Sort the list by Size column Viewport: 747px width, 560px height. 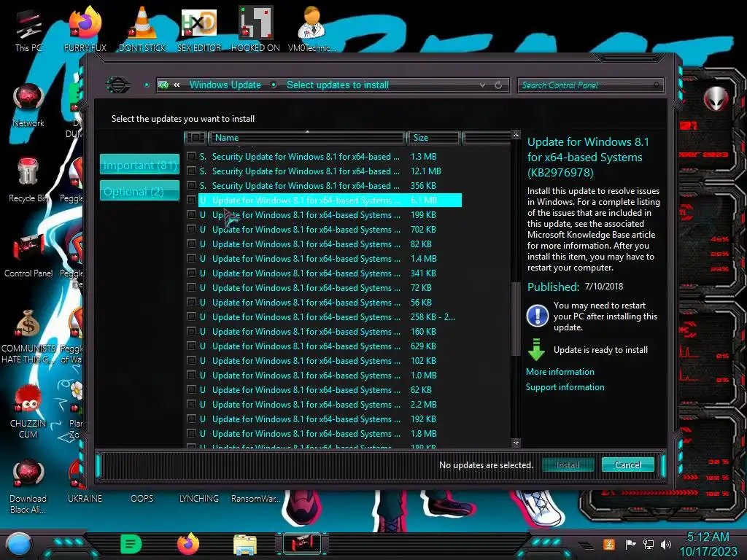click(433, 138)
